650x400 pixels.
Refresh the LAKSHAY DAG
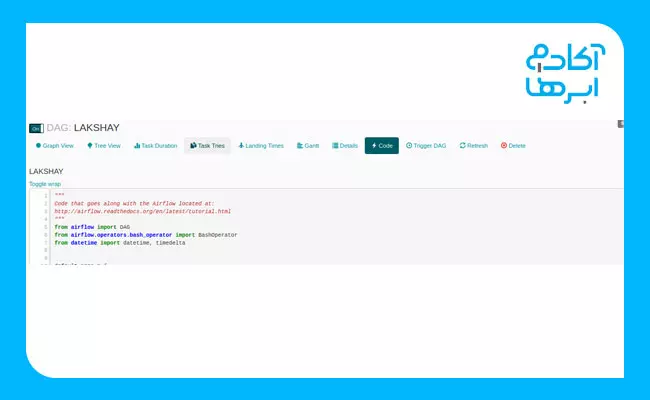474,146
